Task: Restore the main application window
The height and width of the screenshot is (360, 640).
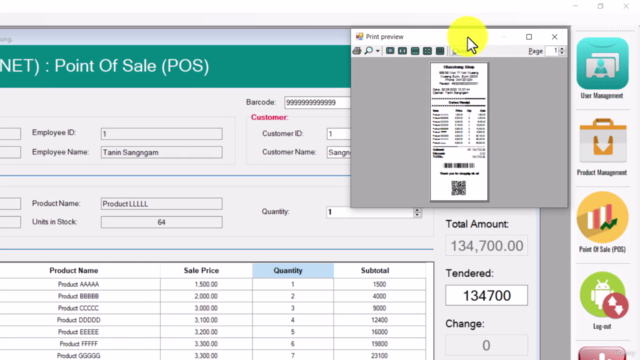Action: [x=600, y=6]
